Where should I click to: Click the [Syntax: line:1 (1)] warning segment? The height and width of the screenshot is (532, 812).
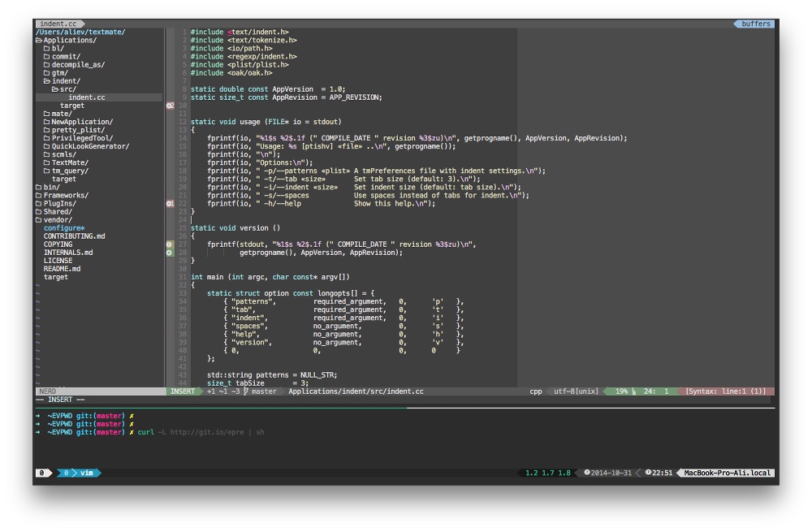[725, 391]
